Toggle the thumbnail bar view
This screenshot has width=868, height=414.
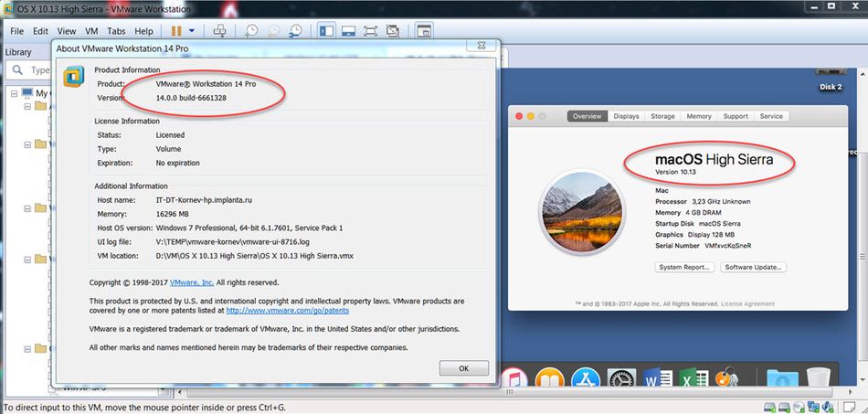pos(348,31)
